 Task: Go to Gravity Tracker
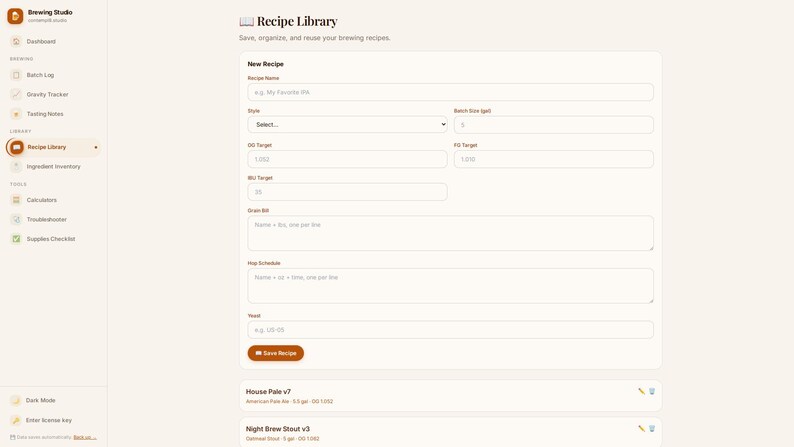[x=53, y=95]
